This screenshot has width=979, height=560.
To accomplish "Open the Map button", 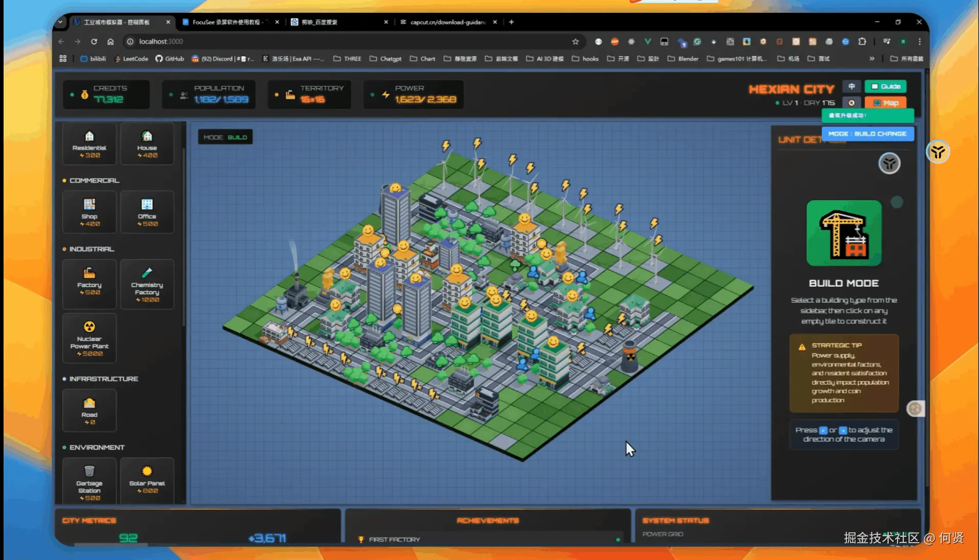I will click(886, 103).
